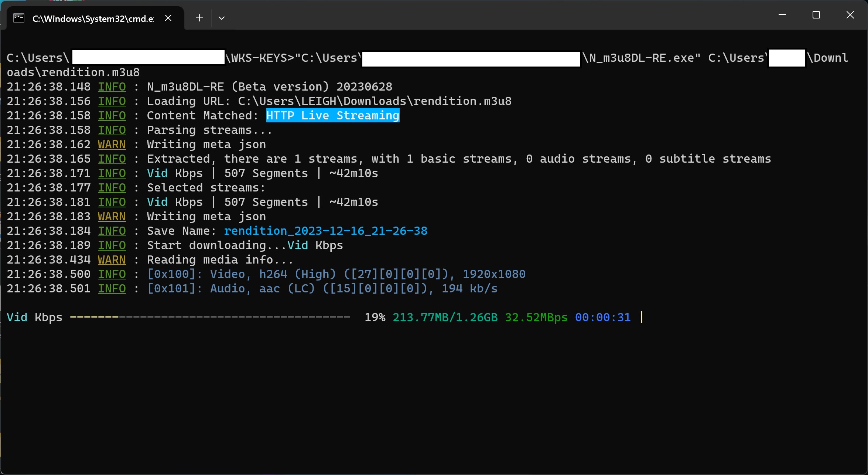Click the cmd icon in the tab
Screen dimensions: 868x475
19,18
